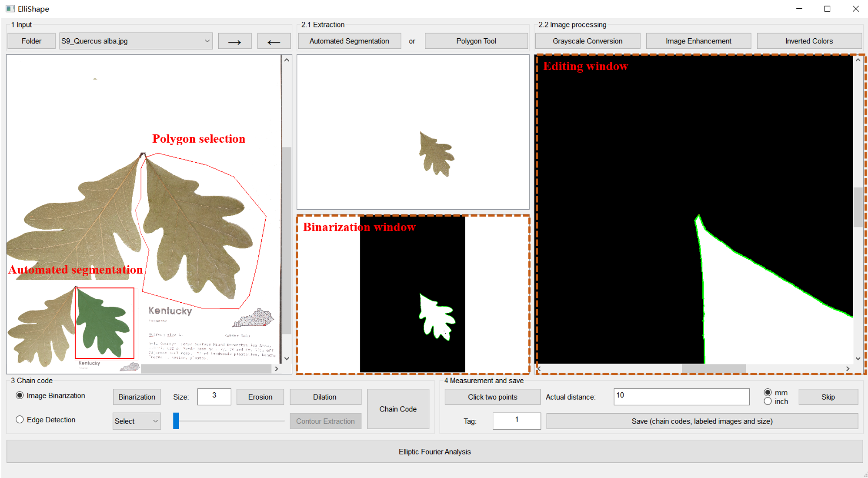Click the Actual distance input field
The image size is (868, 478).
(x=681, y=396)
